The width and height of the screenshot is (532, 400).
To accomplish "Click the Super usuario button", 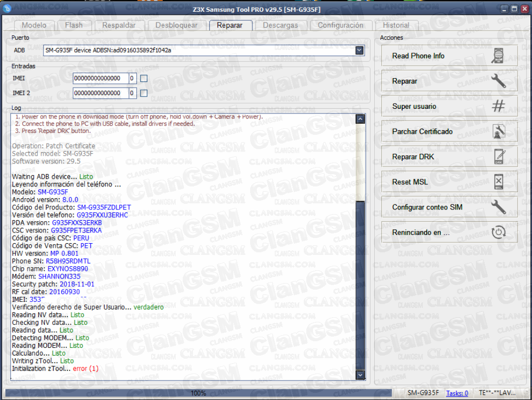I will [x=449, y=106].
